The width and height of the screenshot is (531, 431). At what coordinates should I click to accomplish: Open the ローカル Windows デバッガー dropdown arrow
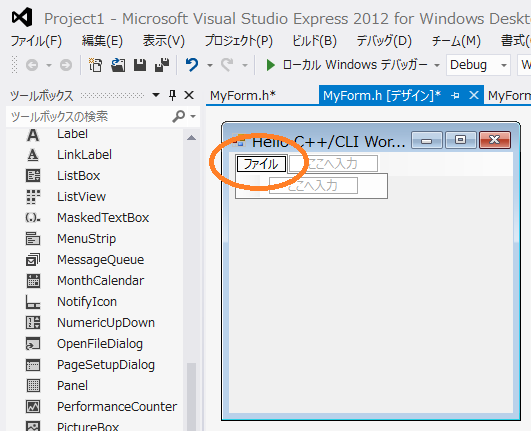[437, 65]
